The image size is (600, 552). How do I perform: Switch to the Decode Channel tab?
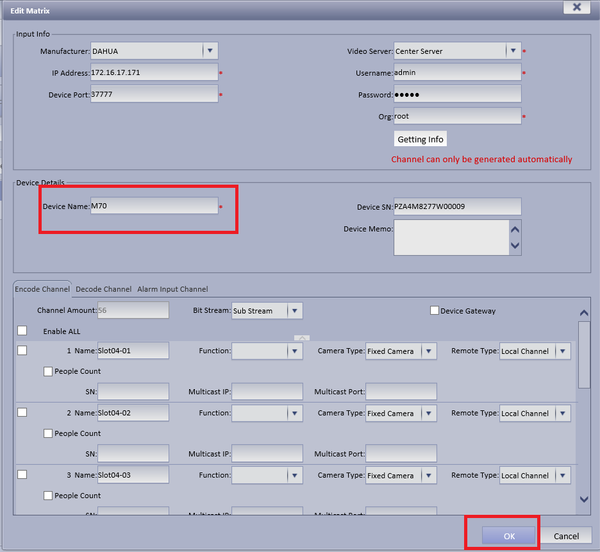pos(103,289)
